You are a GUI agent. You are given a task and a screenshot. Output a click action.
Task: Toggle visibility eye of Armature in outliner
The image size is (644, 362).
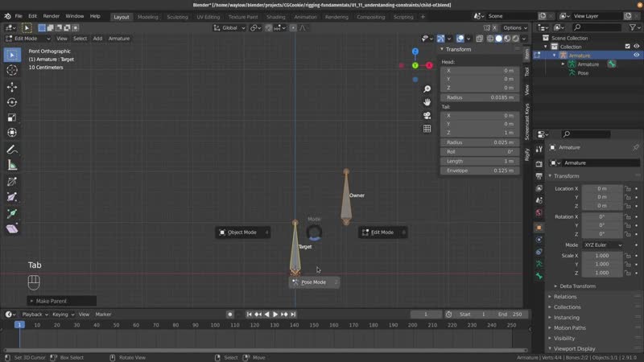point(636,56)
